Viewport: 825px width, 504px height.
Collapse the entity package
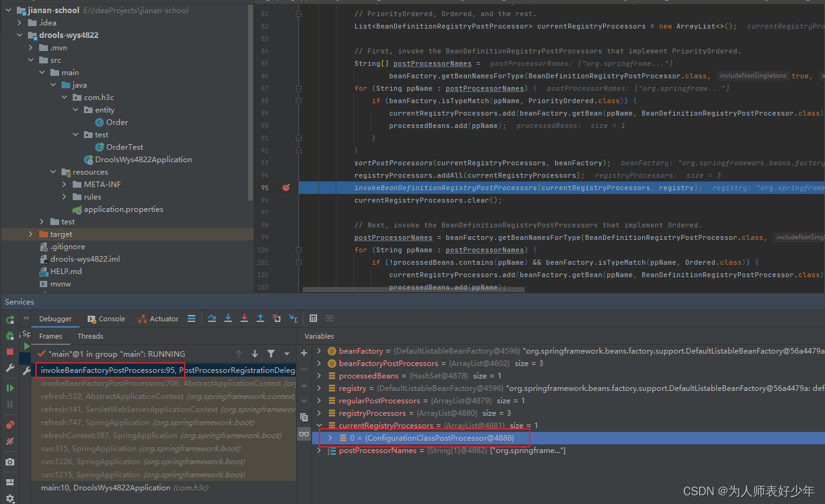[76, 109]
